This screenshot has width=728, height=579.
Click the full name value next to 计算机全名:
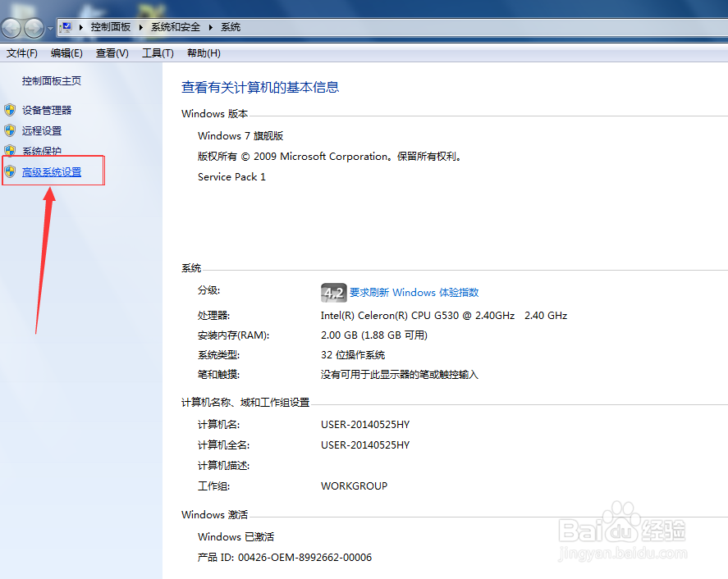click(365, 445)
